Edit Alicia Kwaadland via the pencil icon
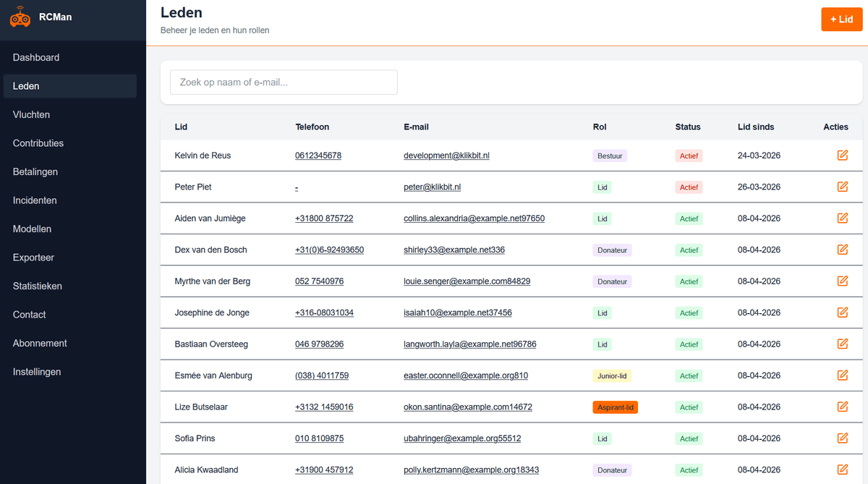 (x=842, y=469)
